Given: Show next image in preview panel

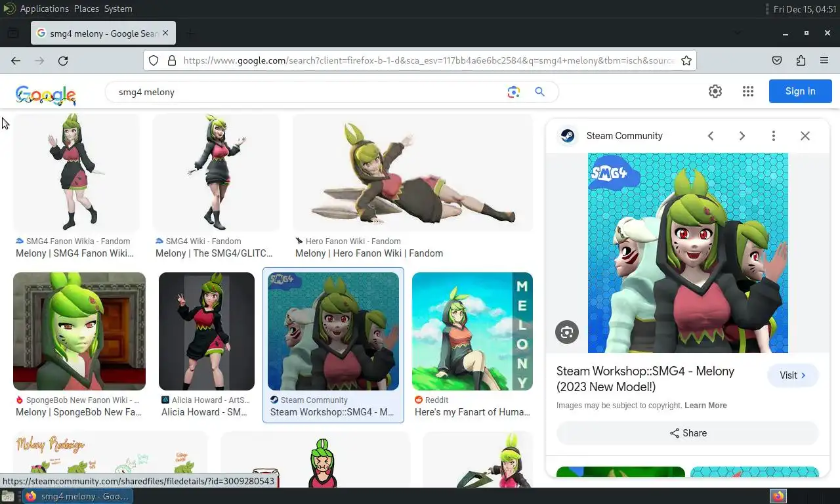Looking at the screenshot, I should click(x=742, y=136).
